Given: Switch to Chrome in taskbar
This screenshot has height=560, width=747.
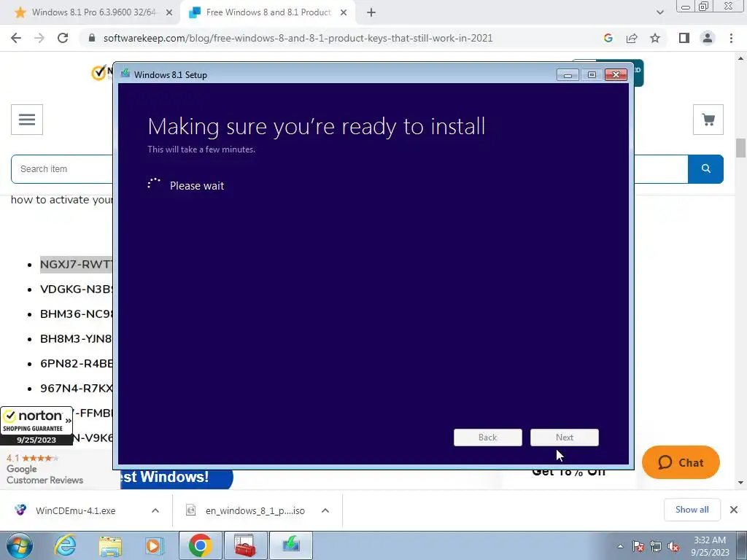Looking at the screenshot, I should coord(200,545).
